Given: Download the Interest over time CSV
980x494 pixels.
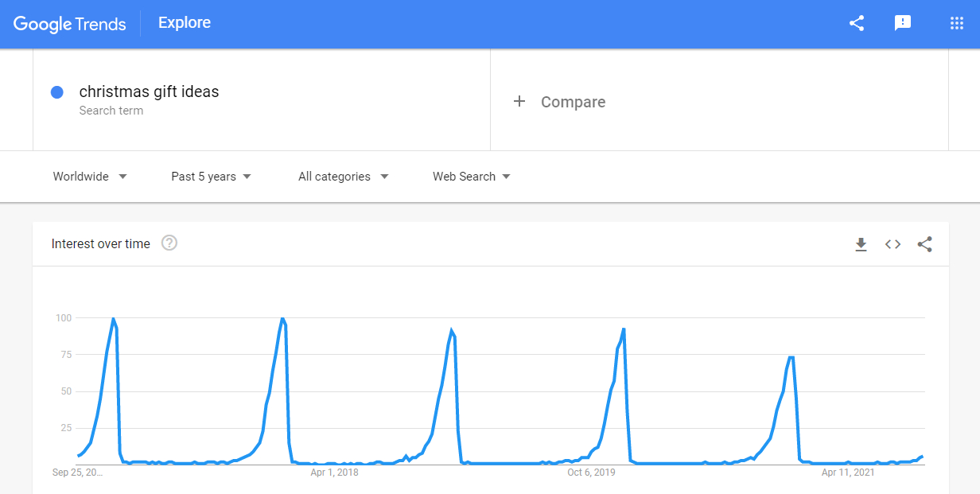Looking at the screenshot, I should (861, 244).
